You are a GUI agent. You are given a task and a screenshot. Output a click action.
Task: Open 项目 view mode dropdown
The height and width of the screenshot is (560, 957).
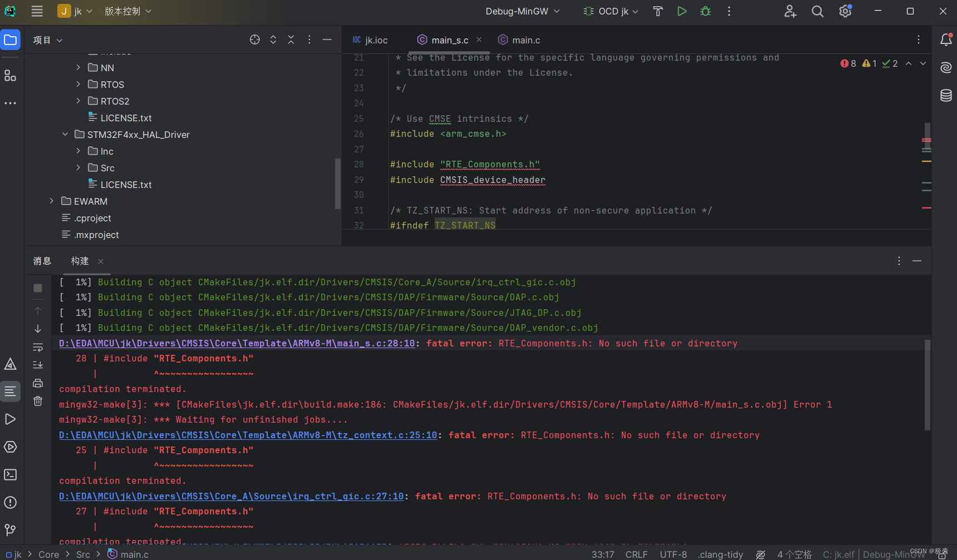(47, 40)
